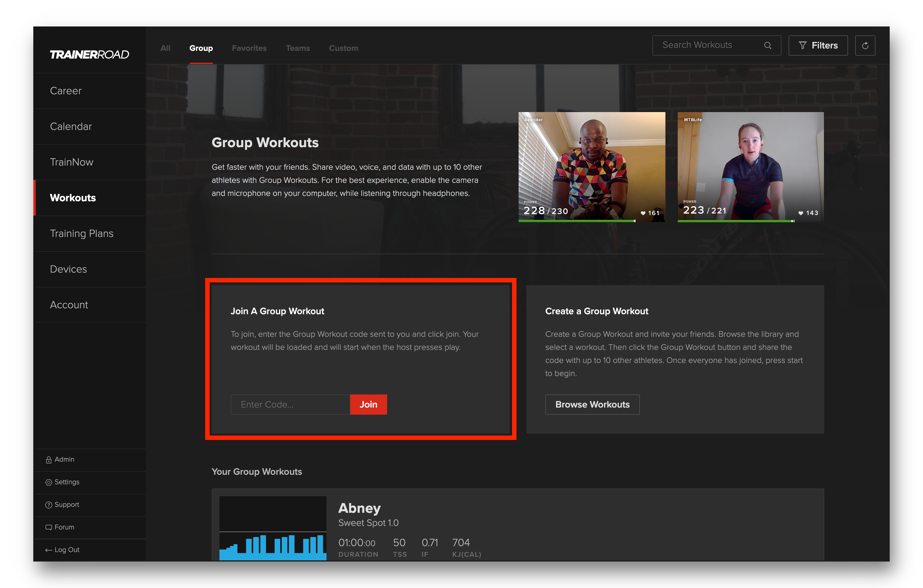
Task: Open the Abney workout title
Action: pos(359,508)
